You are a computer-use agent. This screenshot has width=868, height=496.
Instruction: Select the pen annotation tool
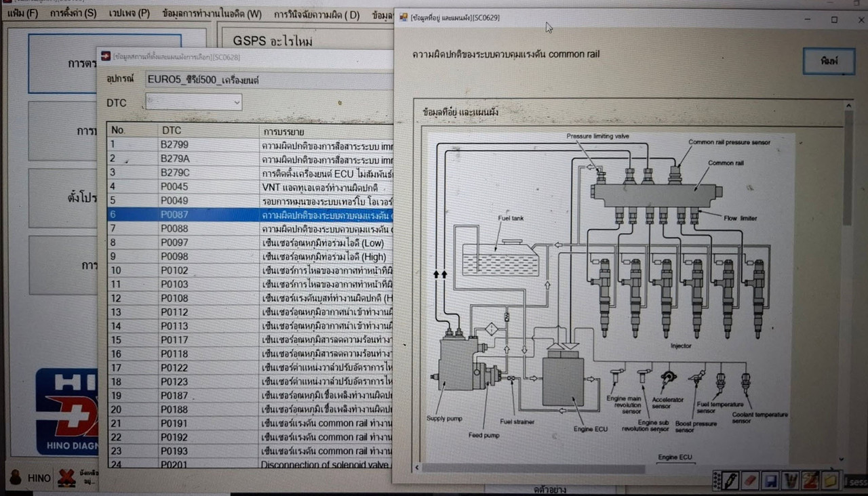[x=730, y=481]
